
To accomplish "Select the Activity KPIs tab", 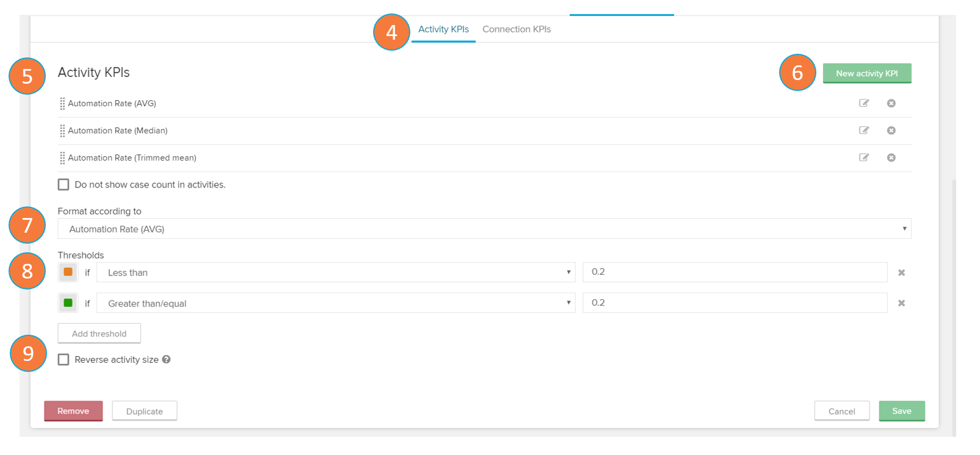I will click(x=443, y=29).
